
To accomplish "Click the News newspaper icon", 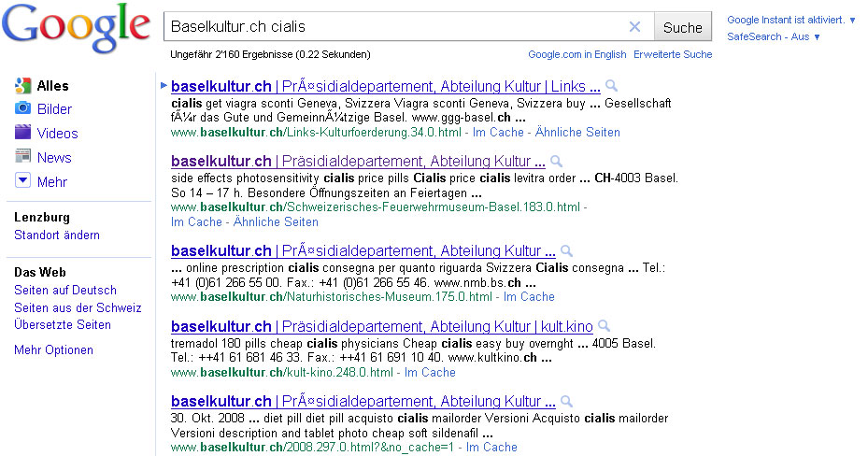I will click(x=22, y=157).
